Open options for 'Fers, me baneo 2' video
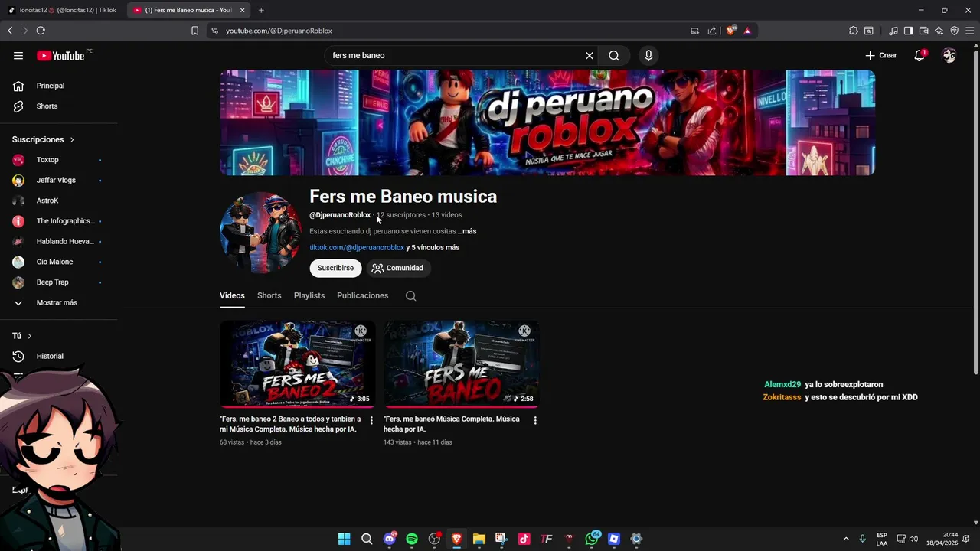The image size is (980, 551). [371, 420]
